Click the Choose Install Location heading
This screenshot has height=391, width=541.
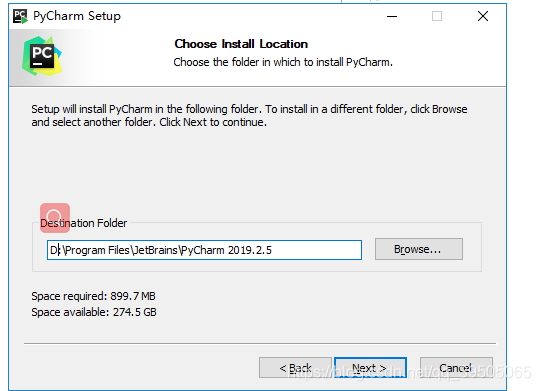241,44
